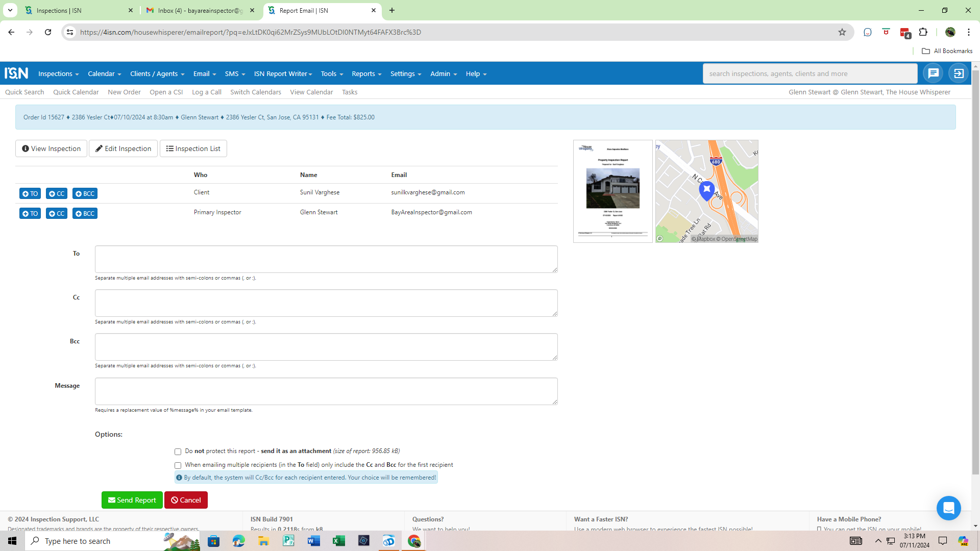Click New Order link
The image size is (980, 551).
coord(124,92)
